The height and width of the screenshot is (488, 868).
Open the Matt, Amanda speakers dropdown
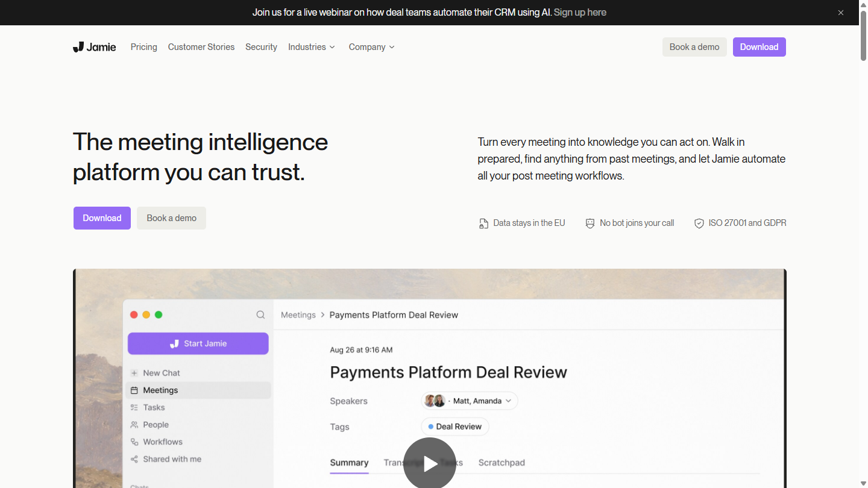[470, 401]
